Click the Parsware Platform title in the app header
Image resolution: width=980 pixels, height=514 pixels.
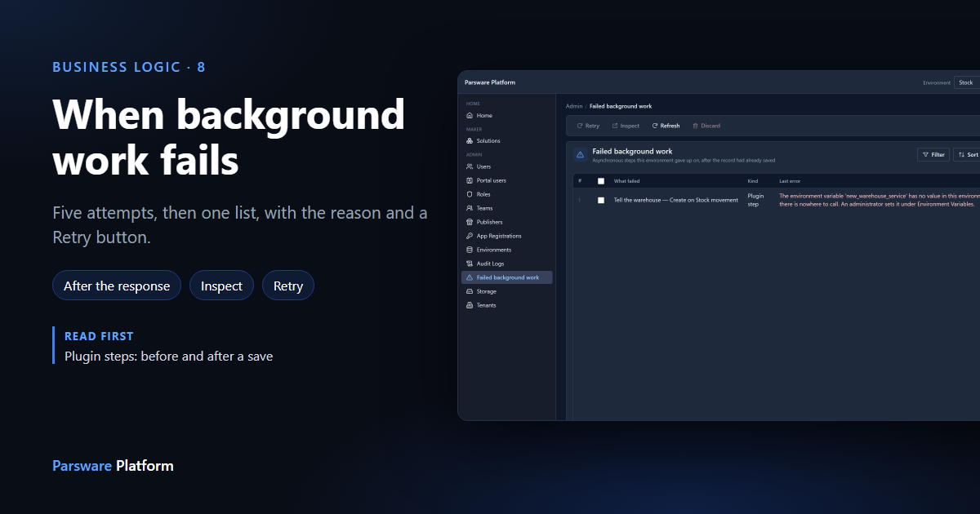point(490,82)
